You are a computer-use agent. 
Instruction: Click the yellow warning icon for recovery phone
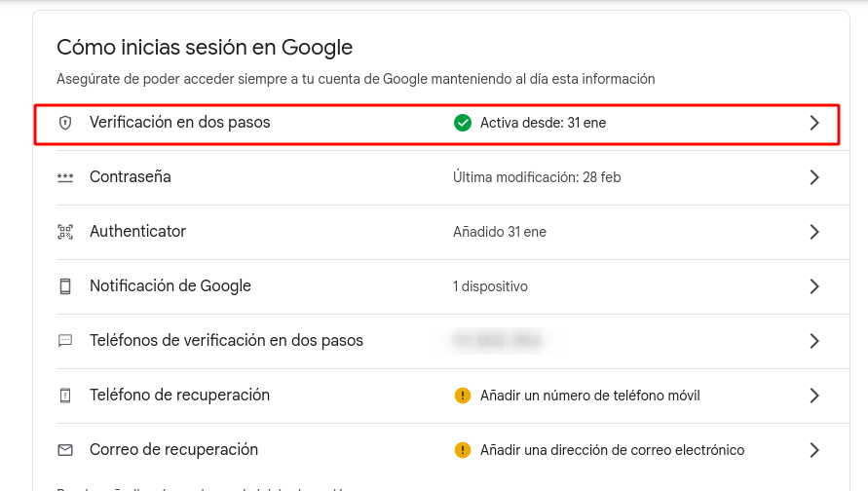click(463, 396)
